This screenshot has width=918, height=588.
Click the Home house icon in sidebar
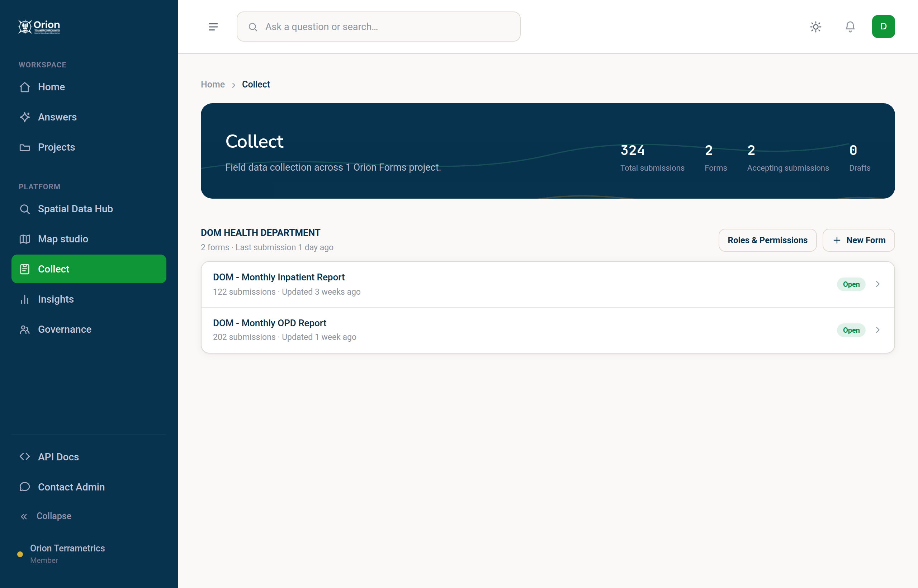pos(25,87)
